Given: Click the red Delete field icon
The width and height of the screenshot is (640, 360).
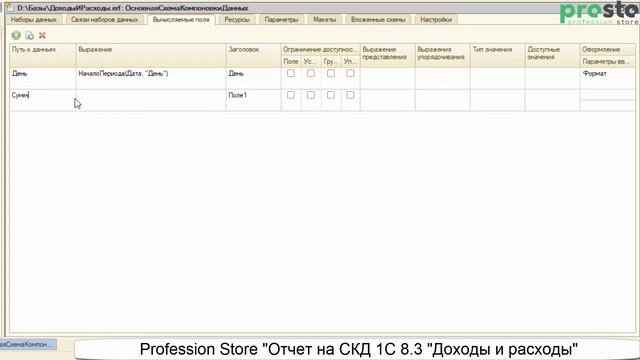Looking at the screenshot, I should tap(42, 36).
